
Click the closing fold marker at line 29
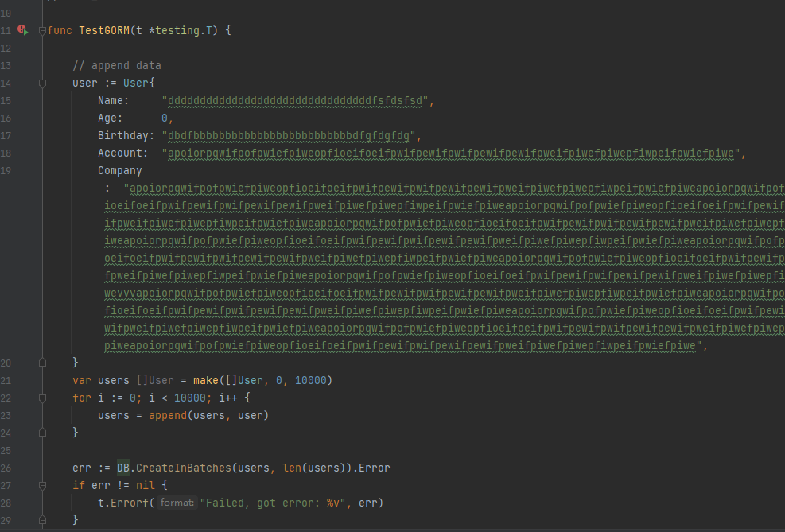click(x=42, y=519)
